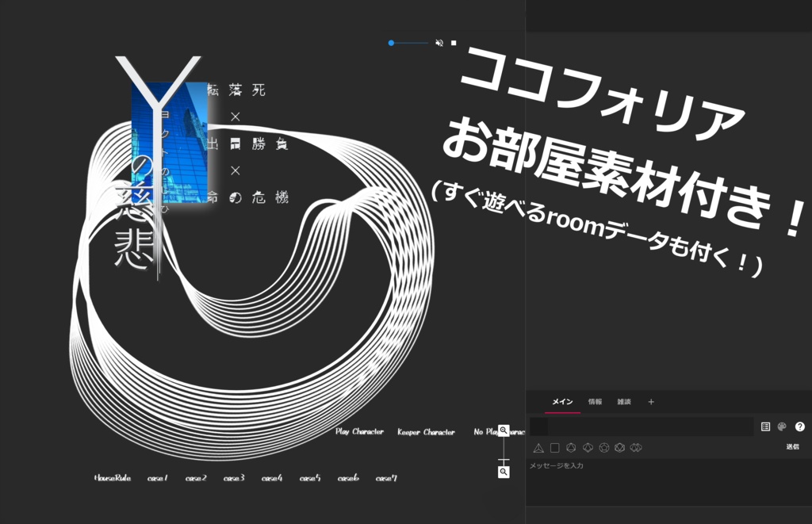Click the help question mark icon
The width and height of the screenshot is (812, 524).
point(799,426)
